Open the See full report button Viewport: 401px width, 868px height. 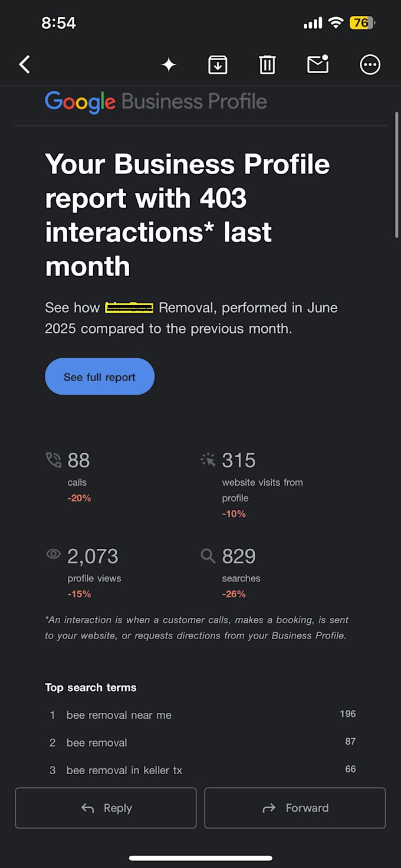(x=100, y=376)
